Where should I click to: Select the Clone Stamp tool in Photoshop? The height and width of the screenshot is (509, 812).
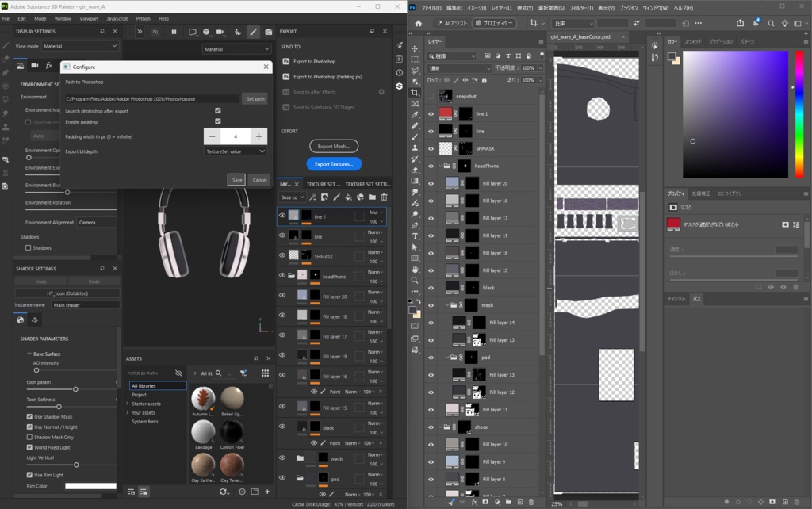pyautogui.click(x=415, y=148)
